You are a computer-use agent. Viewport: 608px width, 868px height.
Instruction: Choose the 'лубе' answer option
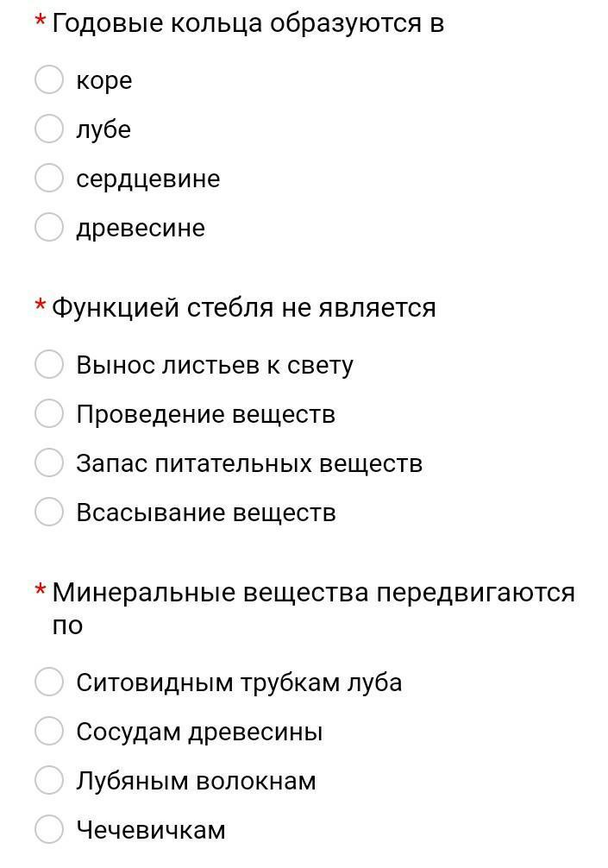[x=49, y=129]
